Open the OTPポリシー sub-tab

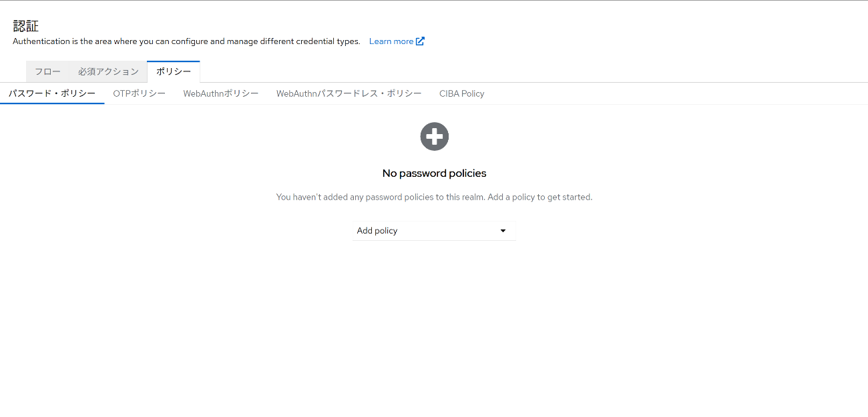[139, 93]
